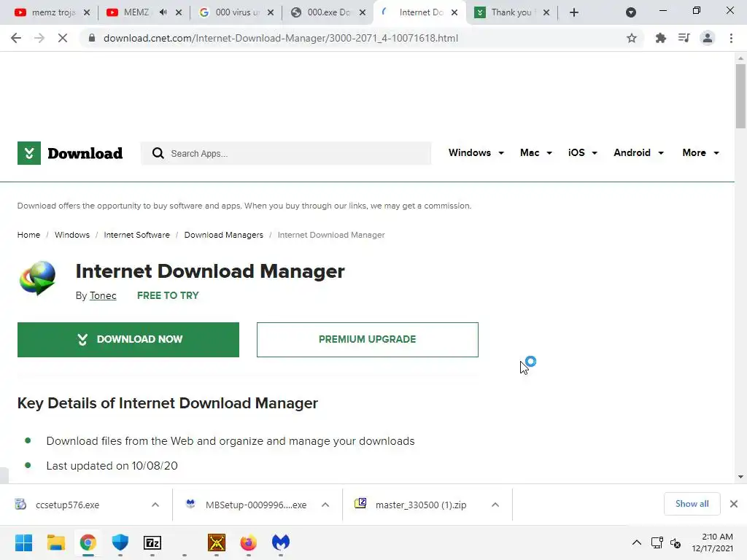Click the address bar URL
This screenshot has height=560, width=747.
pos(281,38)
